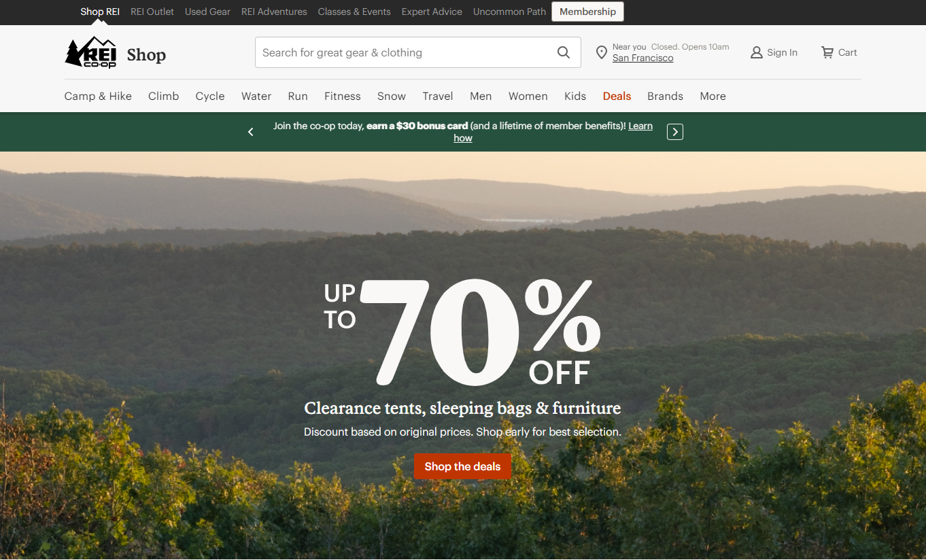Viewport: 926px width, 560px height.
Task: Click the REI Co-op logo
Action: [x=90, y=52]
